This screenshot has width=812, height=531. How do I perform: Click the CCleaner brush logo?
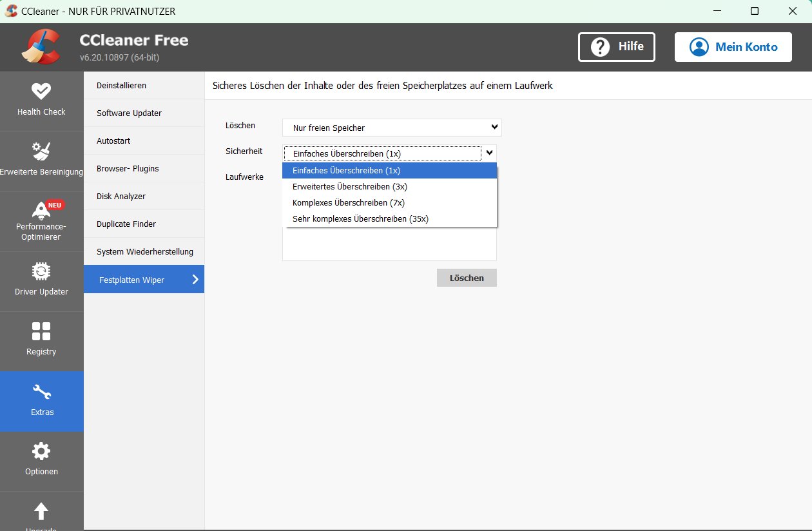[x=41, y=46]
